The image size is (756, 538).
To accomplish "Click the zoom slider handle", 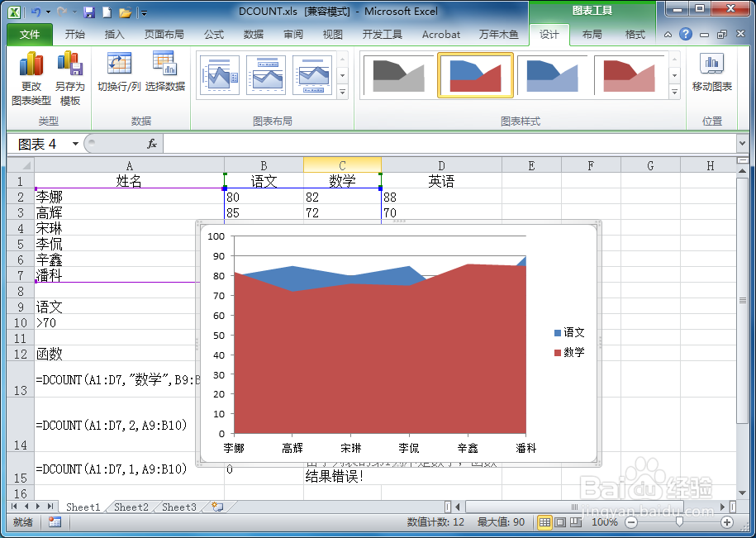I will pos(679,522).
